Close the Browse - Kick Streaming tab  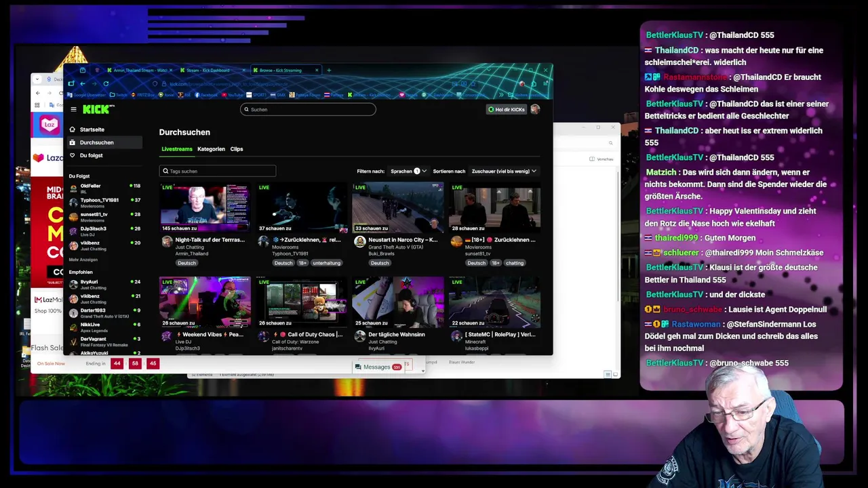click(317, 70)
